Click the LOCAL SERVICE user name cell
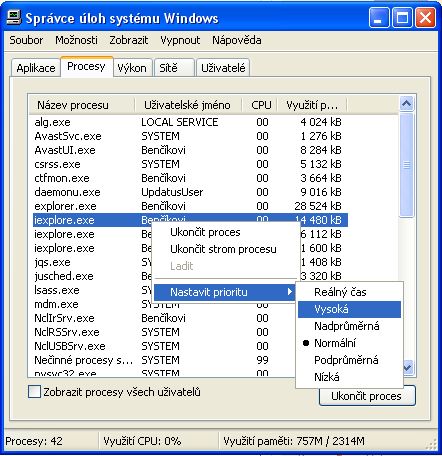This screenshot has width=442, height=456. pos(180,122)
